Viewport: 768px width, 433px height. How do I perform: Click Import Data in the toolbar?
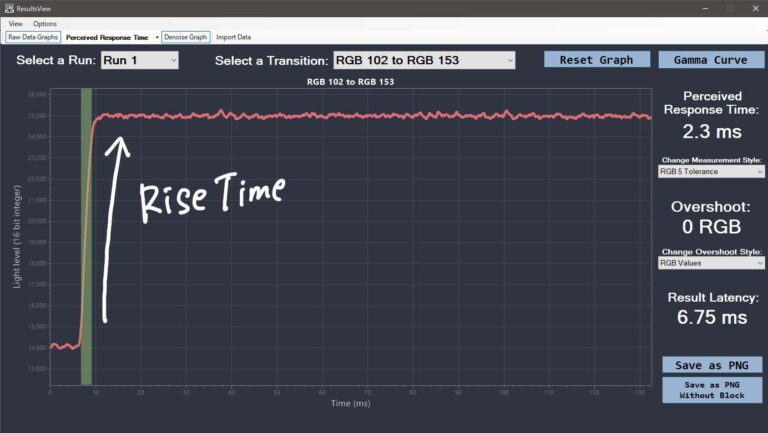click(234, 37)
